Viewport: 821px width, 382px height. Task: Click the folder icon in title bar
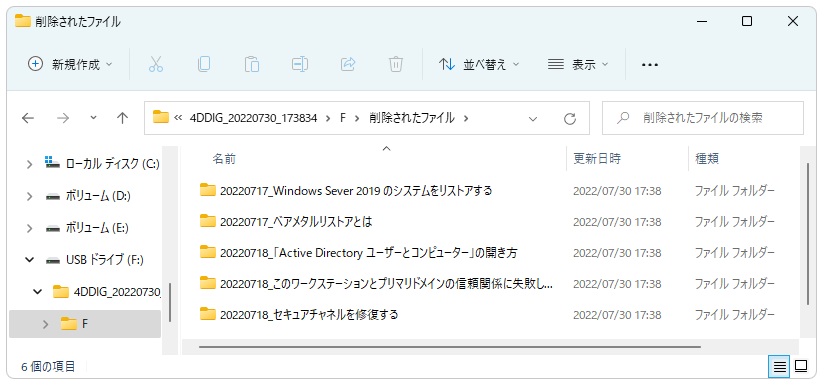tap(23, 21)
